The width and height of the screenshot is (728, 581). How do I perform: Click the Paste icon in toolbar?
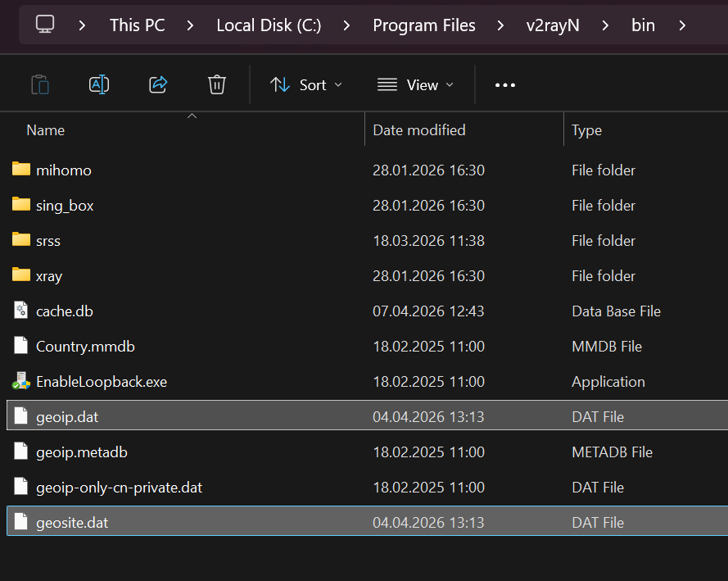39,84
